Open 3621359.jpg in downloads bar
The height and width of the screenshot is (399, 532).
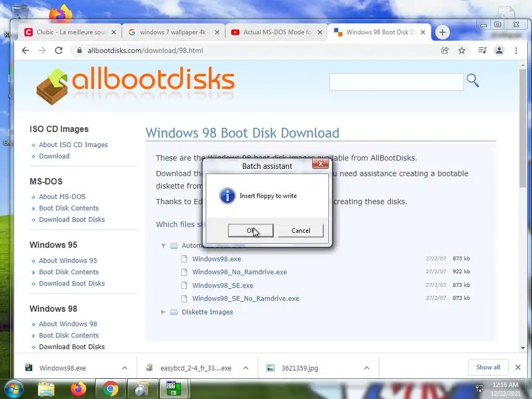click(300, 368)
